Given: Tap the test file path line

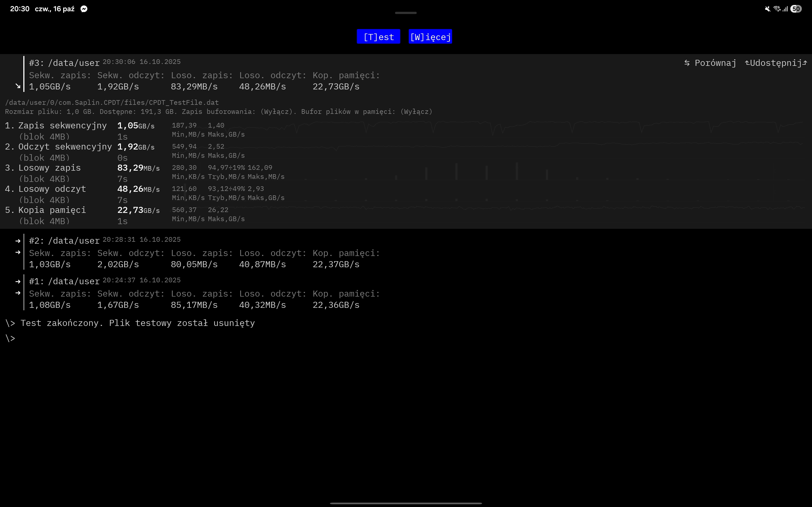Looking at the screenshot, I should (x=112, y=103).
